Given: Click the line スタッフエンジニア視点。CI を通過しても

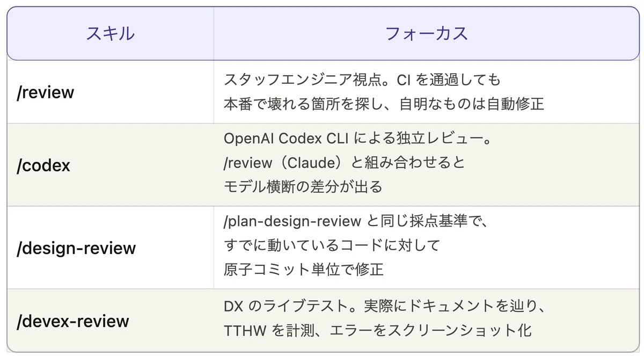Looking at the screenshot, I should pos(362,80).
